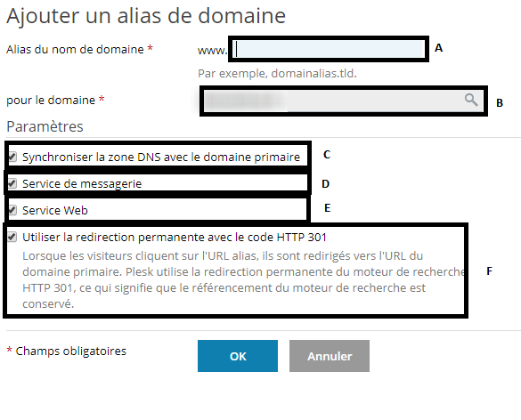
Task: Click the 'Ajouter un alias de domaine' title
Action: pyautogui.click(x=146, y=16)
